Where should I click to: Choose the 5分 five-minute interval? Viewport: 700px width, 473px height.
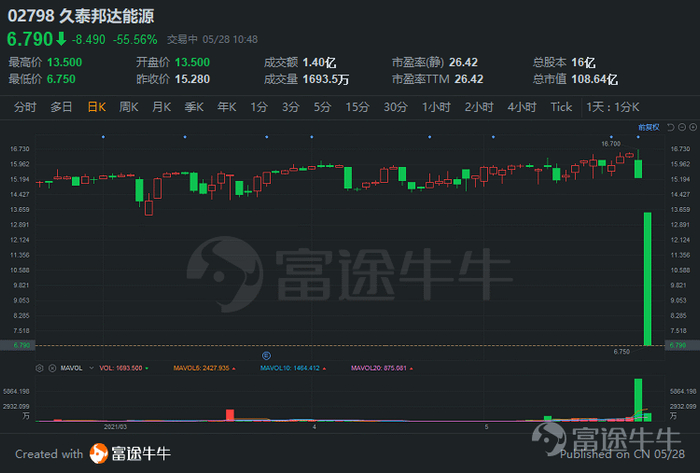pos(322,107)
